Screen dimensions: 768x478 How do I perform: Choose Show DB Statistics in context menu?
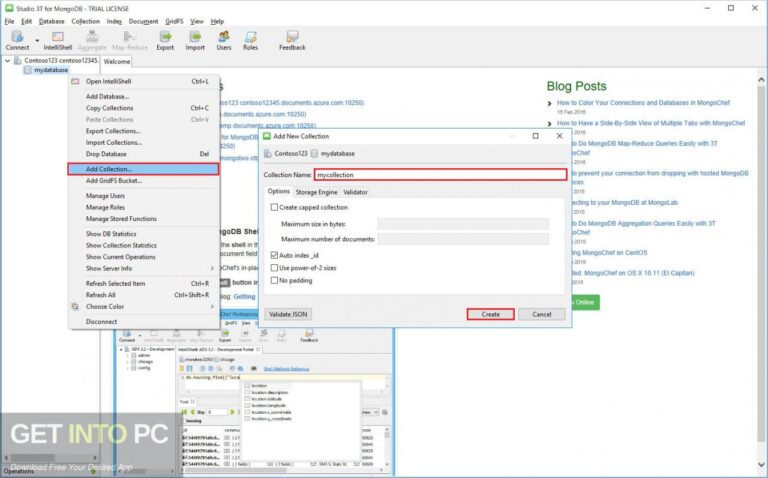tap(144, 234)
